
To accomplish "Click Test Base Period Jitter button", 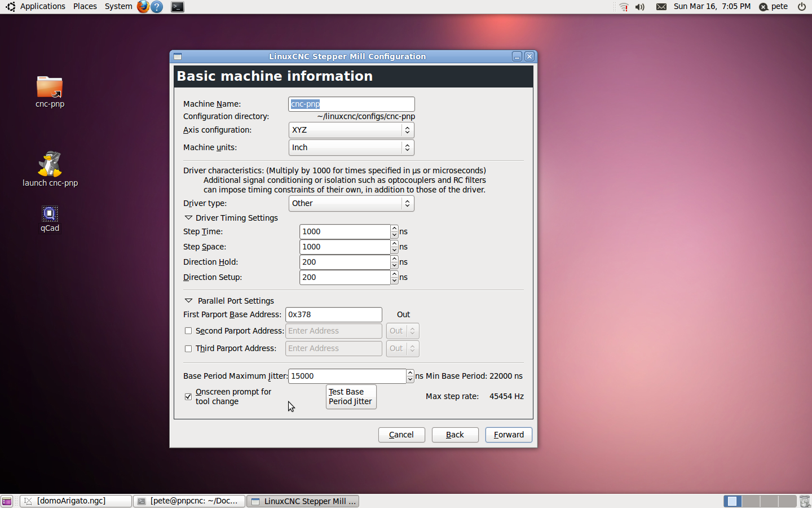I will point(351,397).
